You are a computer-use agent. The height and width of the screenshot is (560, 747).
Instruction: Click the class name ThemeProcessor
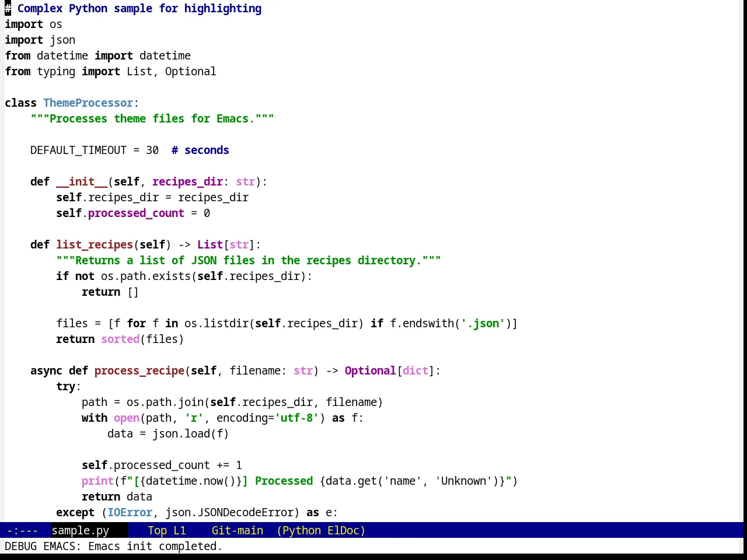(x=88, y=103)
